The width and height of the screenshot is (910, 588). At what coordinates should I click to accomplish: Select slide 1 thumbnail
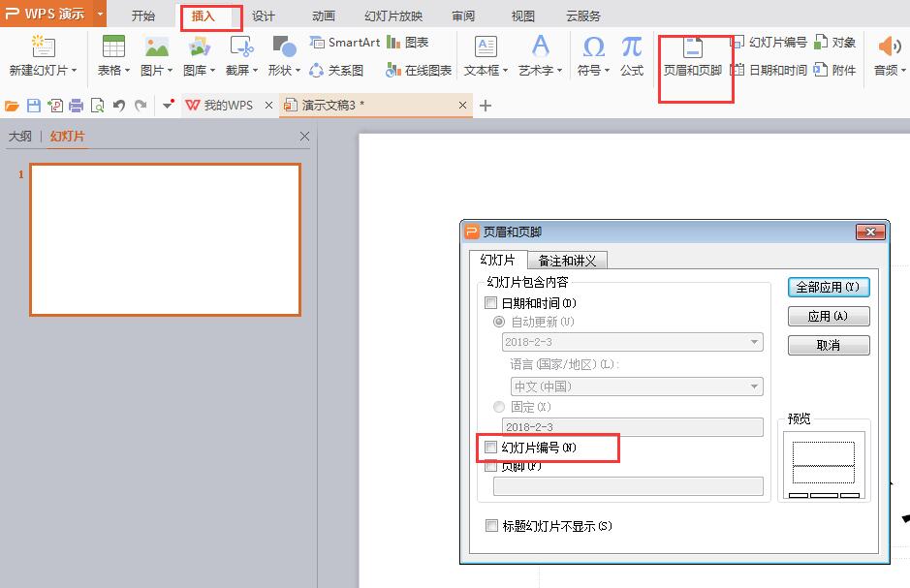(x=166, y=239)
